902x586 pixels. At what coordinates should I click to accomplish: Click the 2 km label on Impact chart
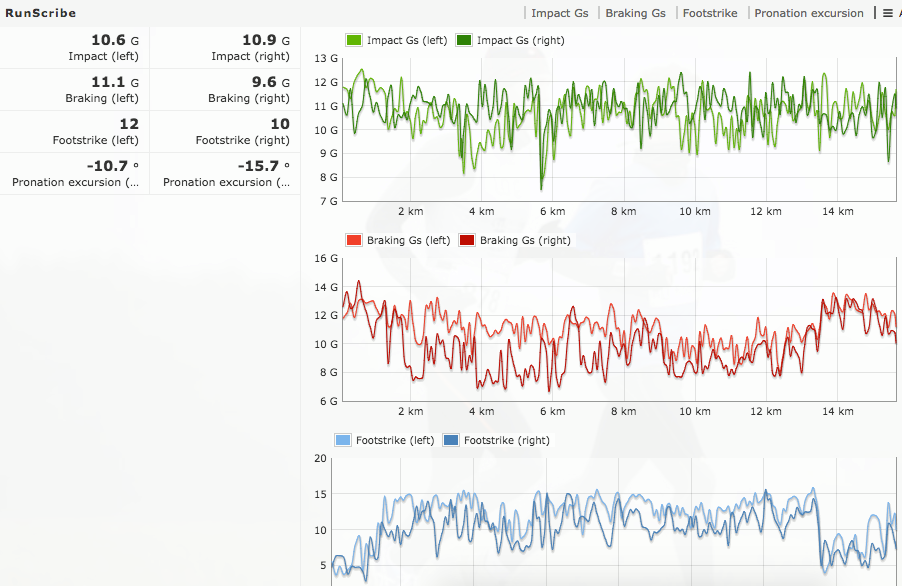click(x=410, y=211)
